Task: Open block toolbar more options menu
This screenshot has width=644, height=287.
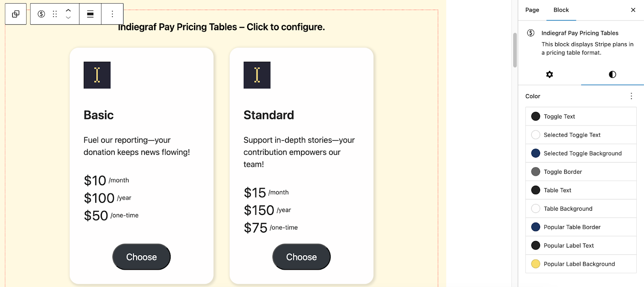Action: coord(112,14)
